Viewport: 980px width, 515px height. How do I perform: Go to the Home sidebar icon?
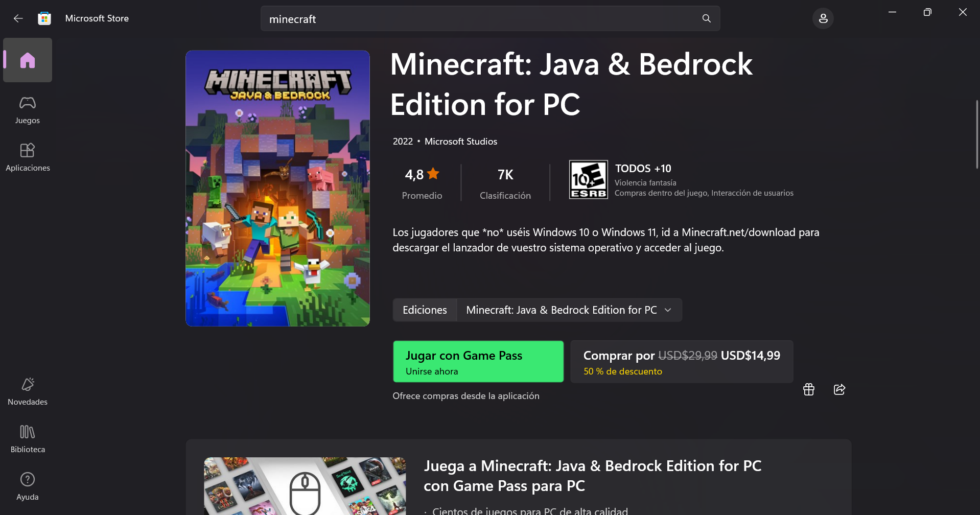click(x=28, y=60)
